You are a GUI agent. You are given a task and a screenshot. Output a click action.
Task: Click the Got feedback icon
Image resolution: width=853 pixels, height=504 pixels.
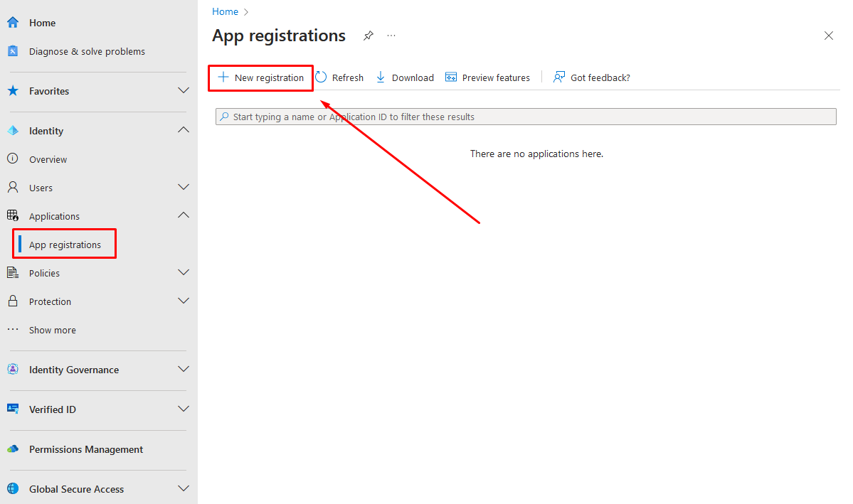pyautogui.click(x=560, y=77)
